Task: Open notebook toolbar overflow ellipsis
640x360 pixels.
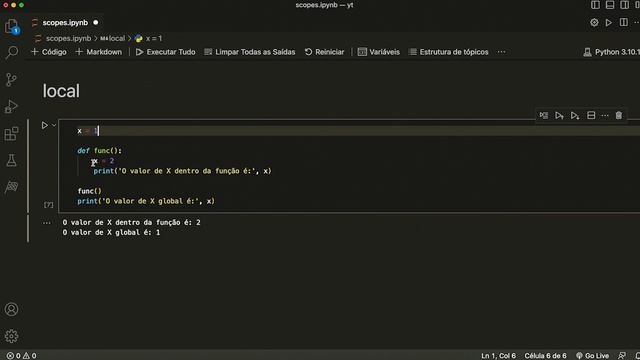Action: click(x=501, y=52)
